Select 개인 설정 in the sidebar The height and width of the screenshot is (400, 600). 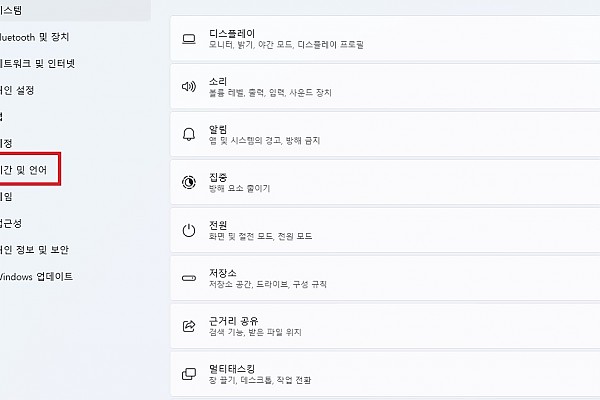(17, 90)
